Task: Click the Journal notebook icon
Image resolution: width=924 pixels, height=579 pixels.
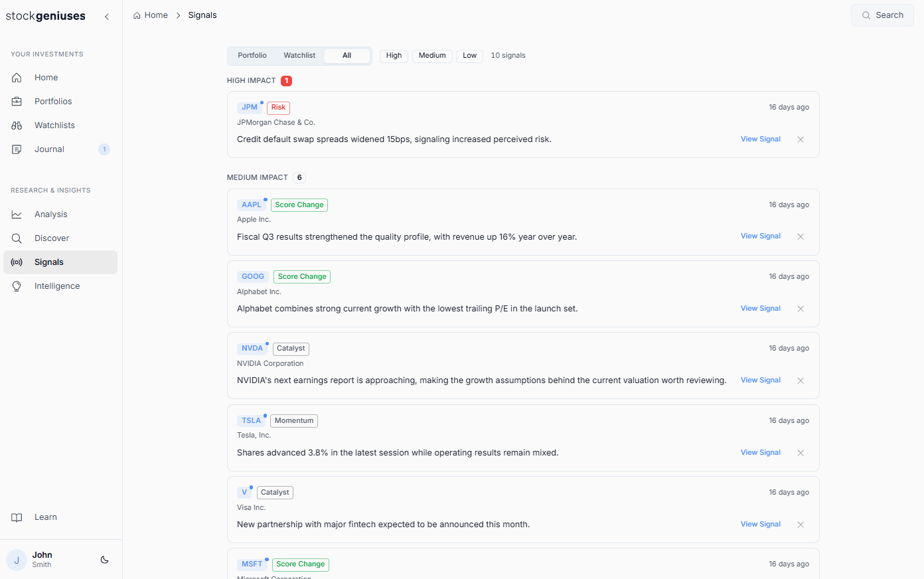Action: click(17, 149)
